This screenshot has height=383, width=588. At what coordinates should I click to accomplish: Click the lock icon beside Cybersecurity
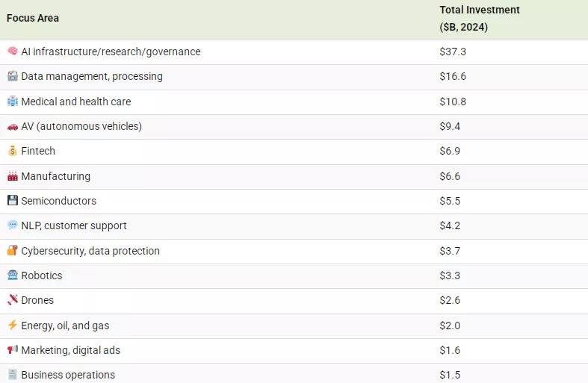click(12, 251)
